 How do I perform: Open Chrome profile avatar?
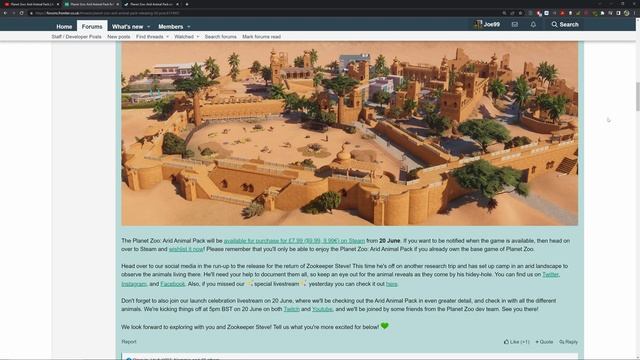pos(627,13)
